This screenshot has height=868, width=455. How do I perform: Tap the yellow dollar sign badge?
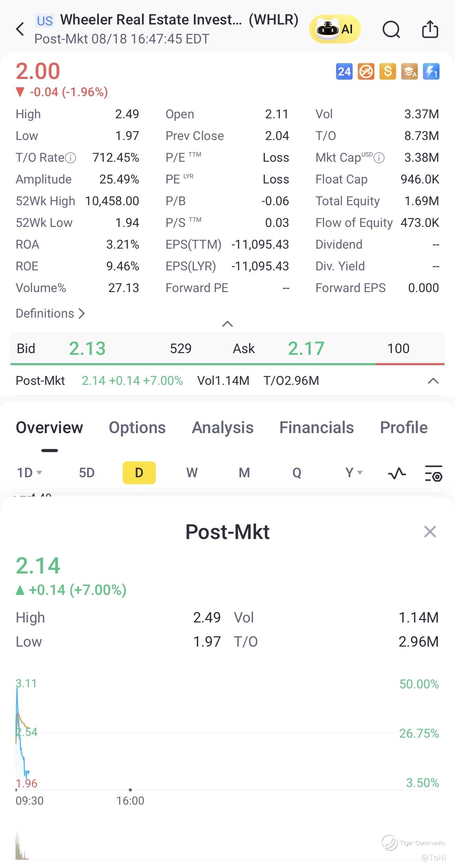point(387,71)
